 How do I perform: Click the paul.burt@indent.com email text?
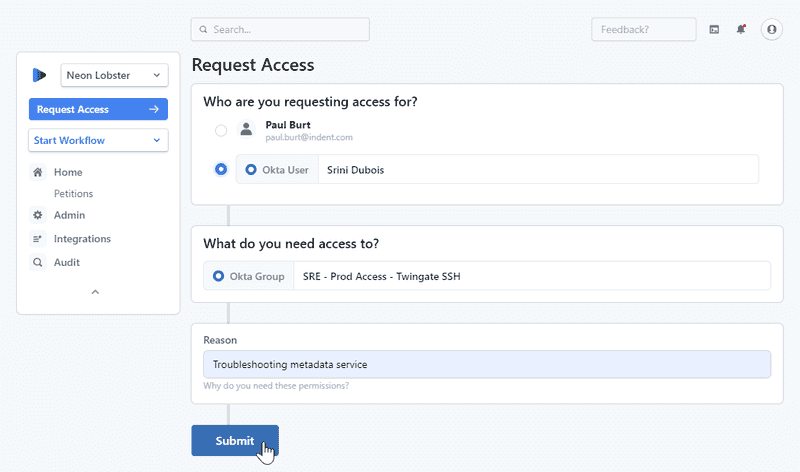309,137
